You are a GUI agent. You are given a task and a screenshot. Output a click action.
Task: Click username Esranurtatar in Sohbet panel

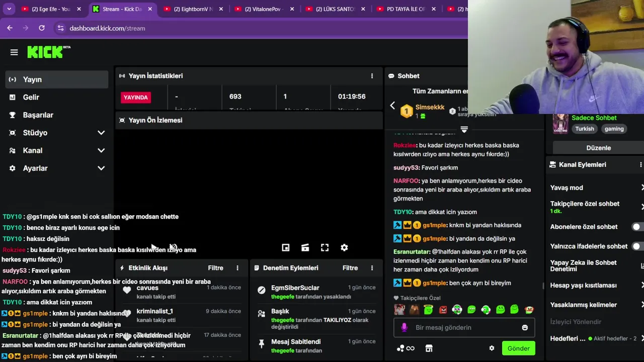pyautogui.click(x=411, y=252)
